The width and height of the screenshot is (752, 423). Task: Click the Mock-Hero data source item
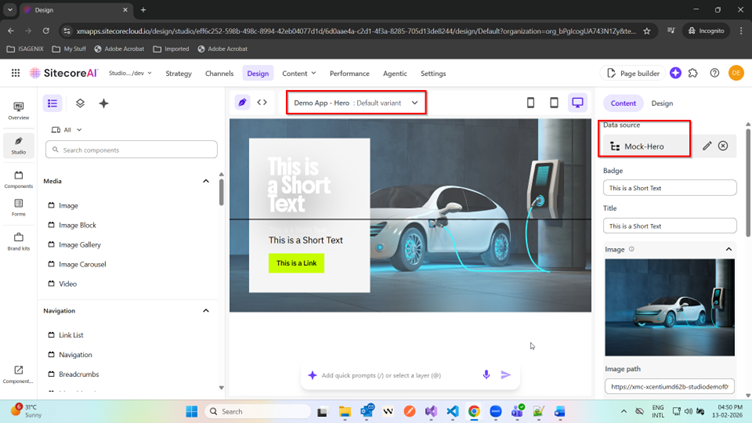pos(645,146)
